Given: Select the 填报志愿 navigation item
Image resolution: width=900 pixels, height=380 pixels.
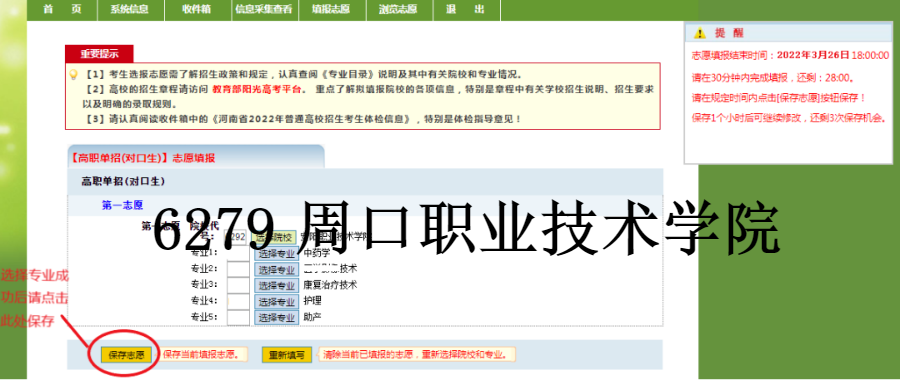Looking at the screenshot, I should coord(332,9).
